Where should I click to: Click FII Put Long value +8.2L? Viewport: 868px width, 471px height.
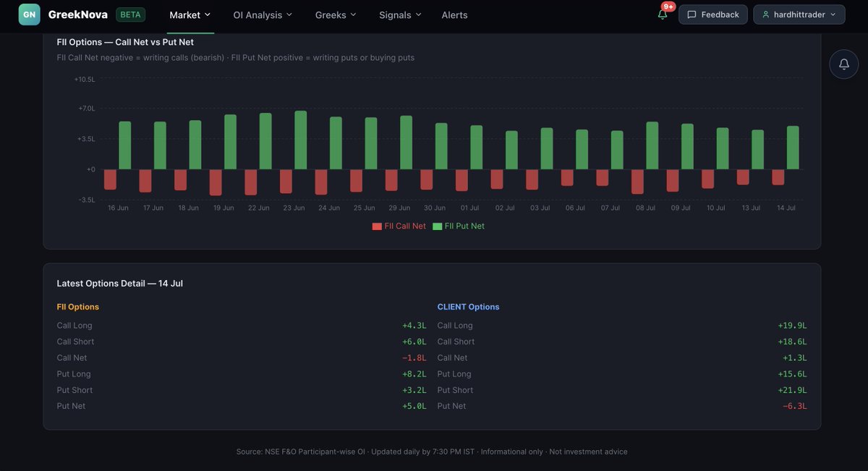pyautogui.click(x=414, y=374)
